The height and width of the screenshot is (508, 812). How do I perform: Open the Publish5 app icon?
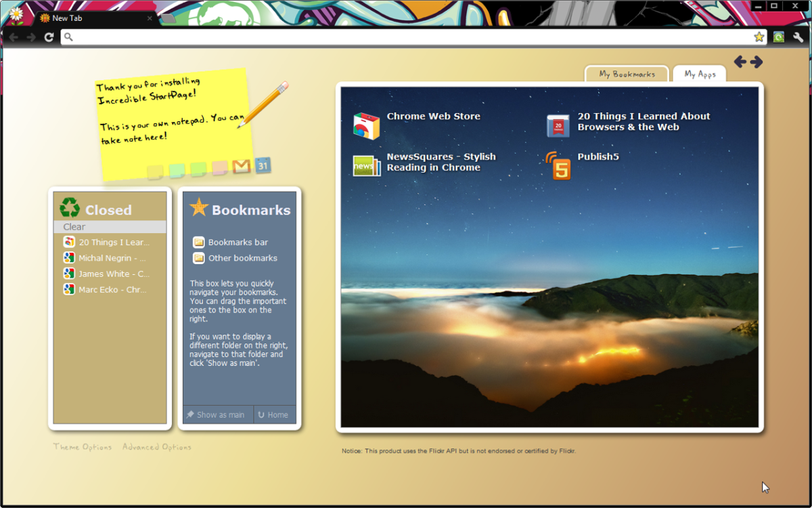pyautogui.click(x=558, y=166)
